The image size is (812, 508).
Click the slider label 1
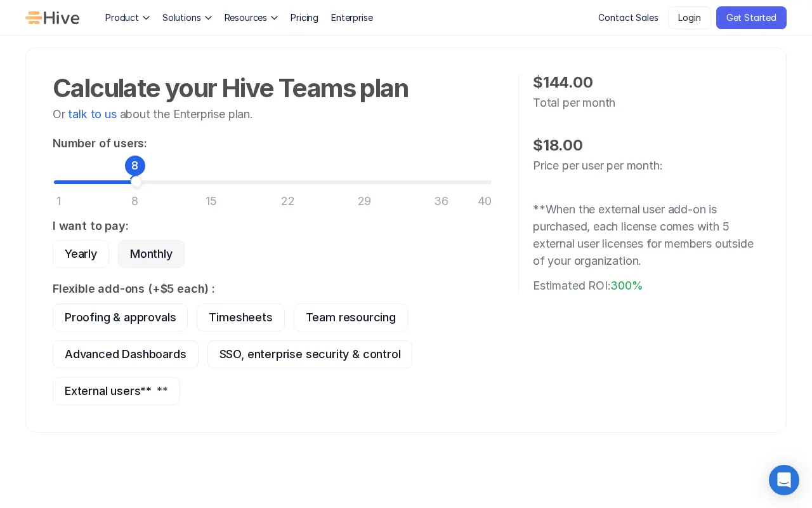(x=58, y=201)
